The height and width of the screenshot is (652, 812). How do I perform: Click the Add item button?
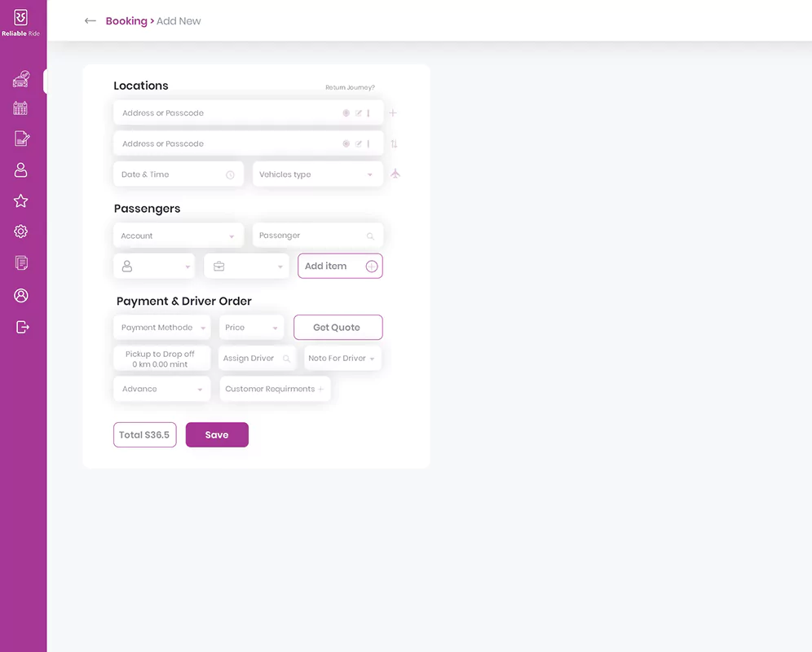[x=339, y=267]
